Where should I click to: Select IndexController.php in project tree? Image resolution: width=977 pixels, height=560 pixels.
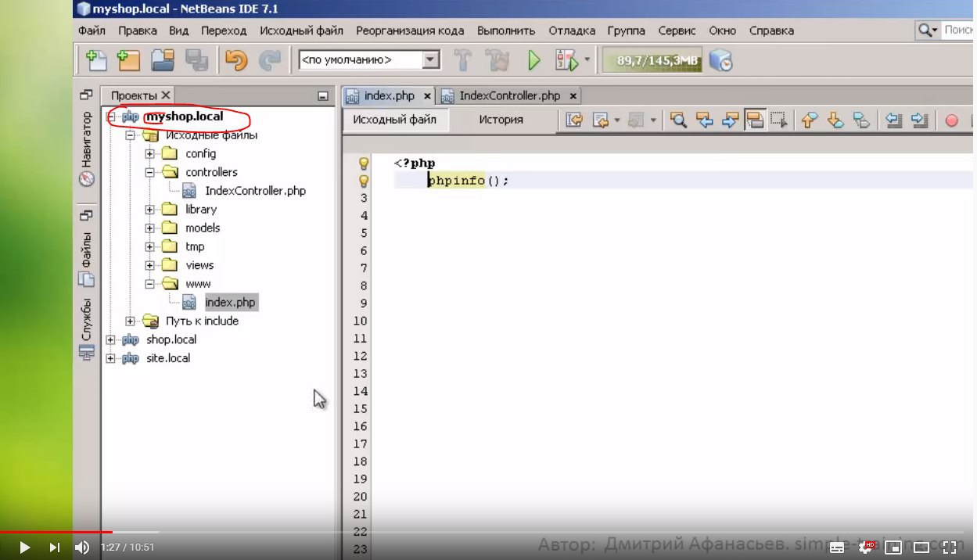point(255,191)
